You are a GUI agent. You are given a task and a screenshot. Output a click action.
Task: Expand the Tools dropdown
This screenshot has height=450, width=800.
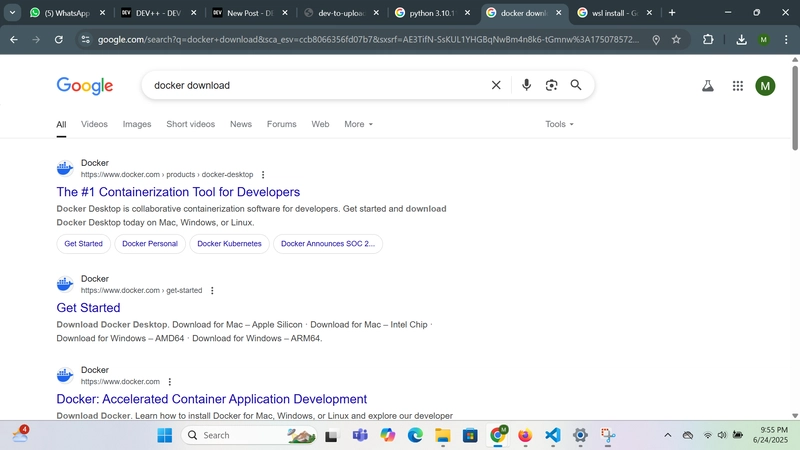click(559, 124)
